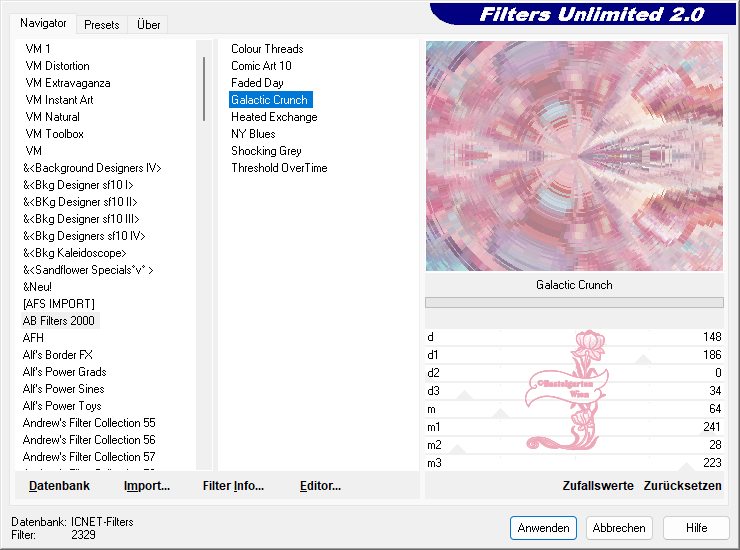Adjust the d3 parameter slider
The image size is (740, 550).
pyautogui.click(x=574, y=391)
